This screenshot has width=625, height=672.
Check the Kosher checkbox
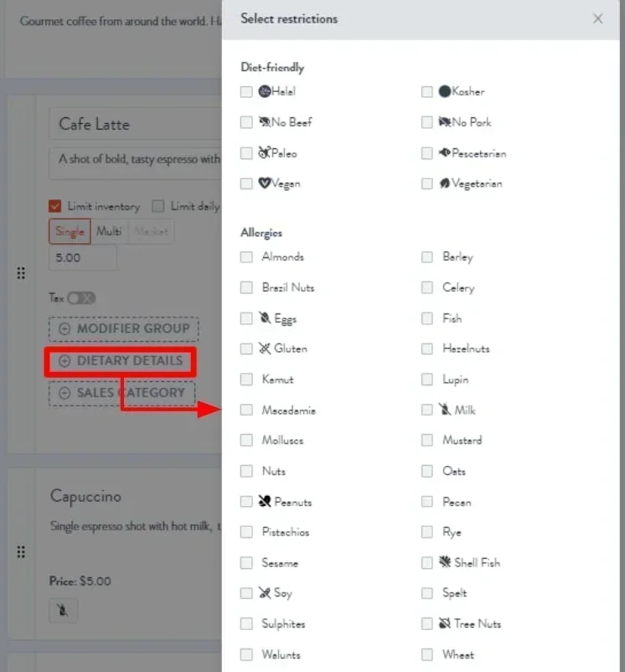click(x=427, y=91)
